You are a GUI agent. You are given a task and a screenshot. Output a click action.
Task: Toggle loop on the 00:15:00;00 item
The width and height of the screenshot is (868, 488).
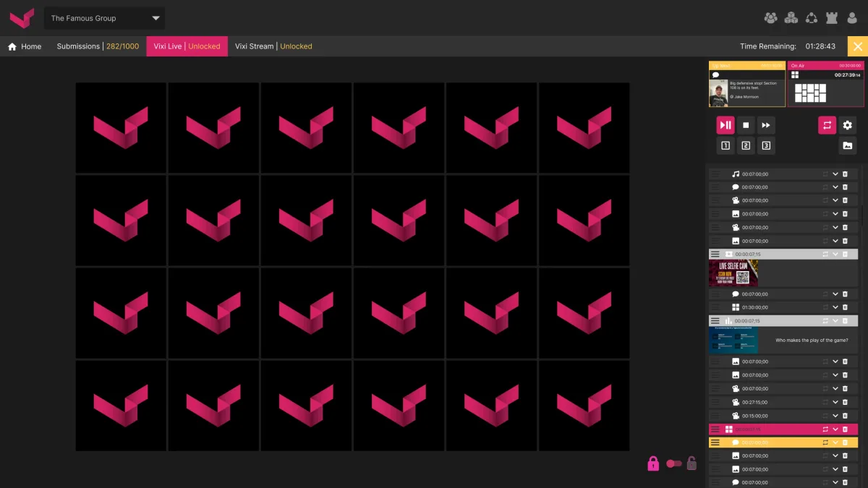(825, 416)
